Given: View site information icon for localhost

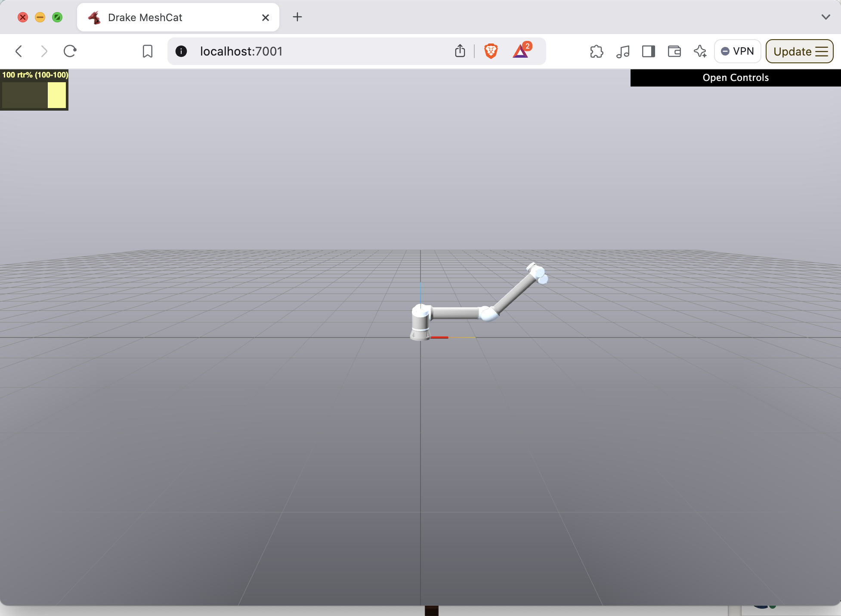Looking at the screenshot, I should point(181,51).
